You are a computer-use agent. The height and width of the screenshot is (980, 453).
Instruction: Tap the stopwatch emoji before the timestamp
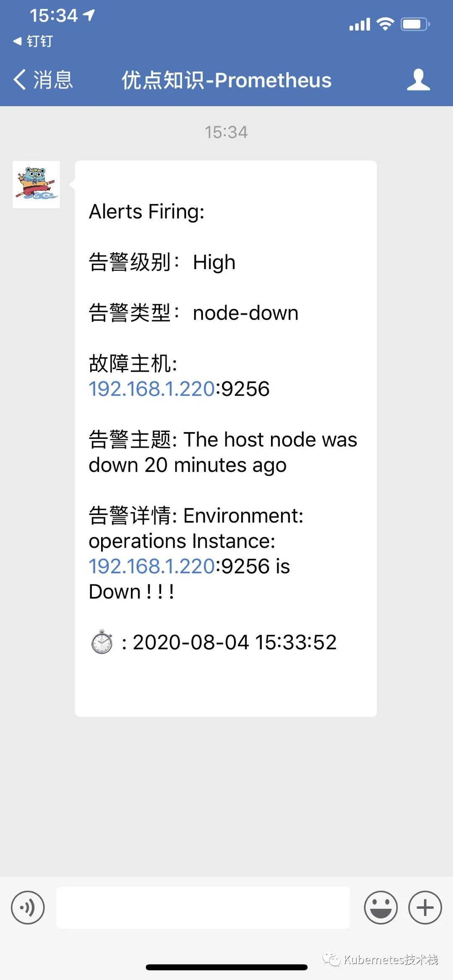(102, 641)
